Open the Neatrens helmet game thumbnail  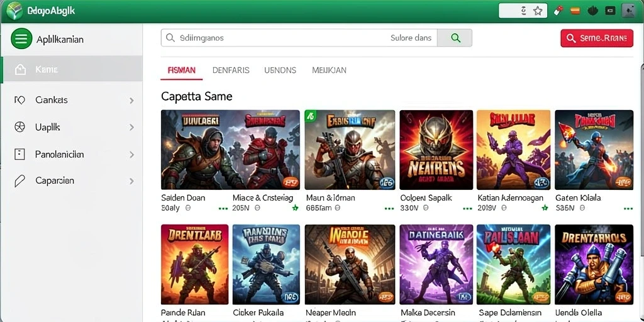coord(435,150)
